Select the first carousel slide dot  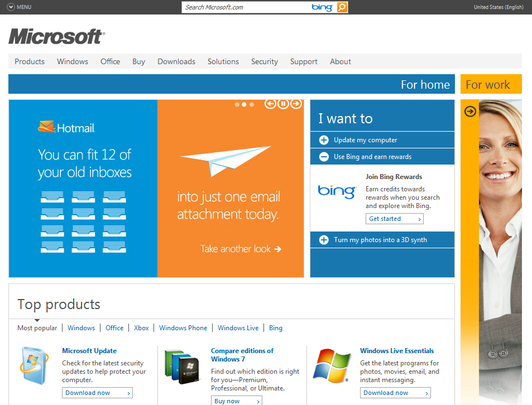(x=237, y=104)
